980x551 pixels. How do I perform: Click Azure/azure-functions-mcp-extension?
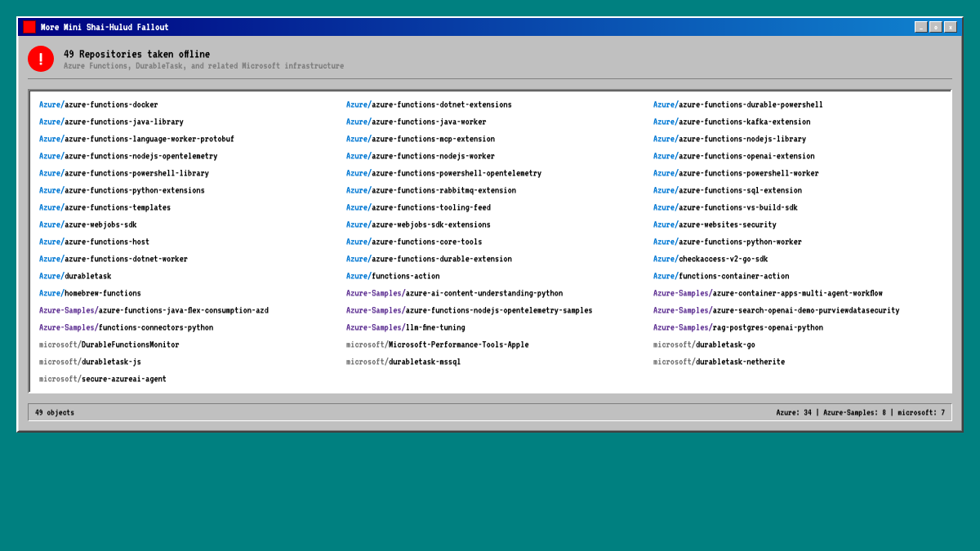click(x=421, y=139)
